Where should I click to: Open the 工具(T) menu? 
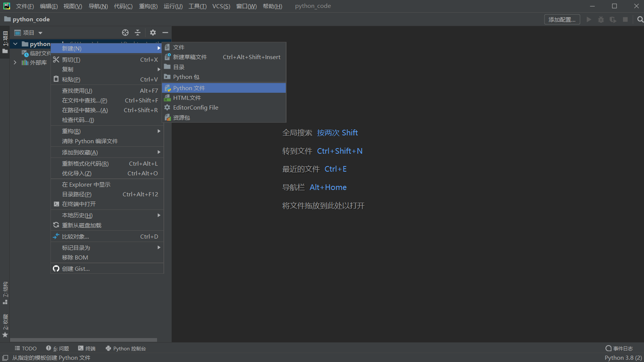tap(197, 6)
